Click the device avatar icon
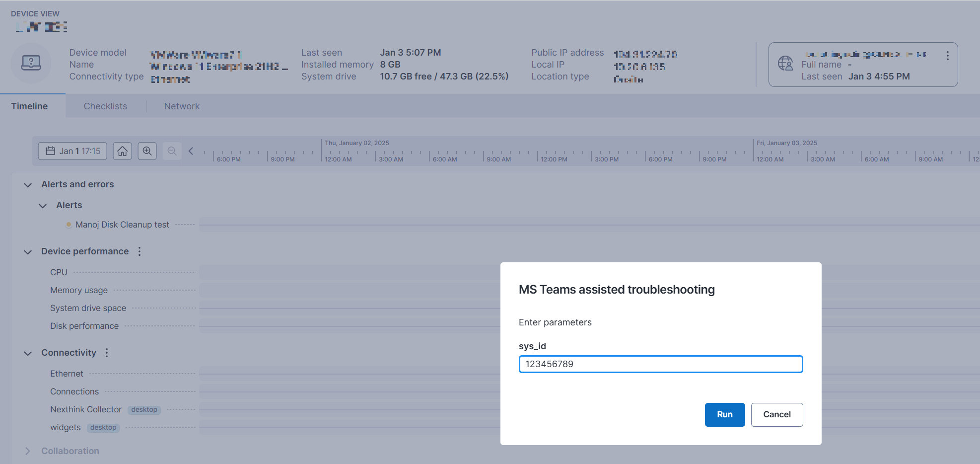The height and width of the screenshot is (464, 980). (31, 63)
